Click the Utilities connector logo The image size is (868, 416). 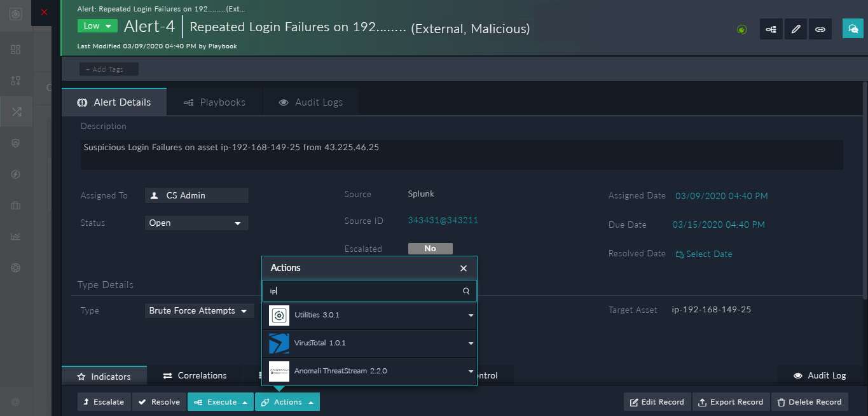279,315
